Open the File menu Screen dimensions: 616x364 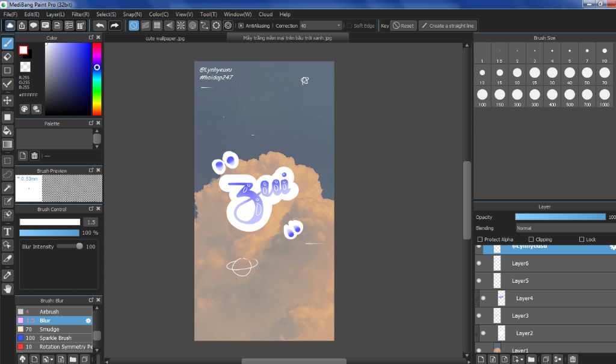[10, 14]
